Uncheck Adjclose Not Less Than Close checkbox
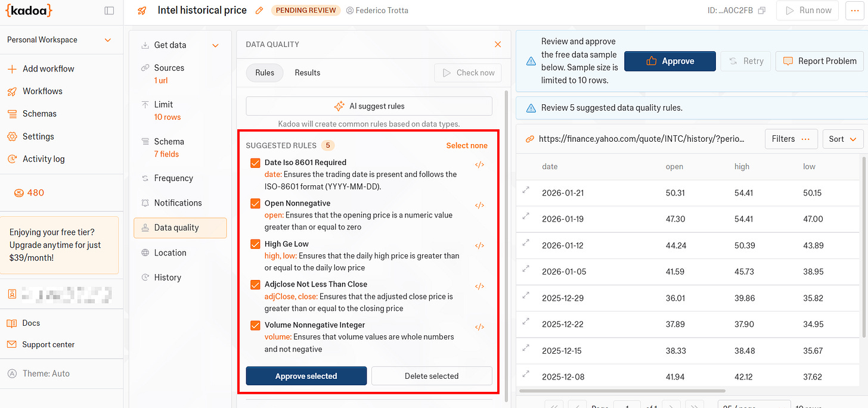 (x=255, y=284)
